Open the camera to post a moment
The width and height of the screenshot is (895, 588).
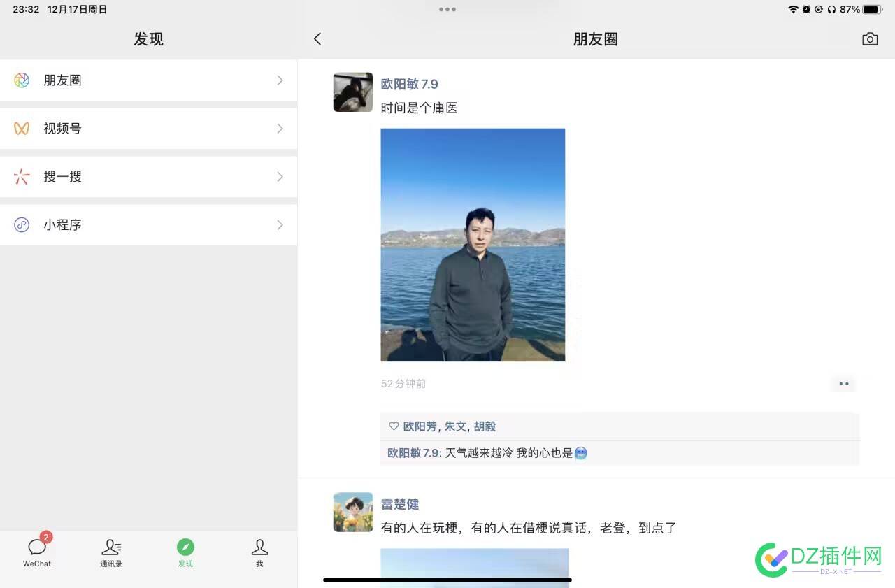pos(870,39)
